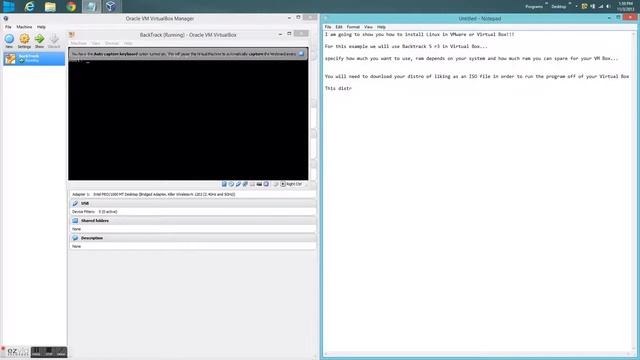Click the optical disk status icon

pos(231,184)
